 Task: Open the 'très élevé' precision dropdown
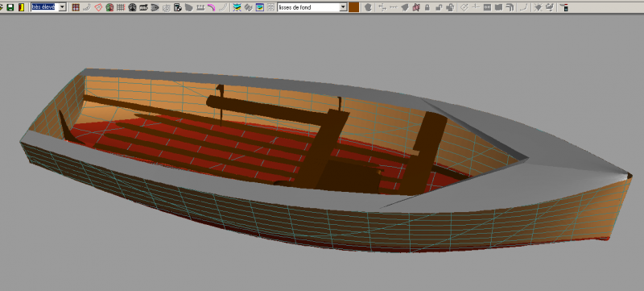tap(63, 7)
